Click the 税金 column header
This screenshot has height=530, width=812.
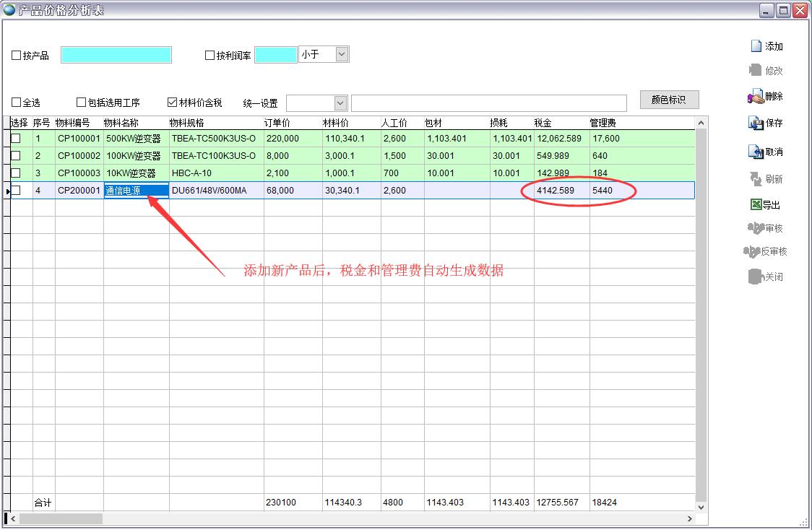543,123
